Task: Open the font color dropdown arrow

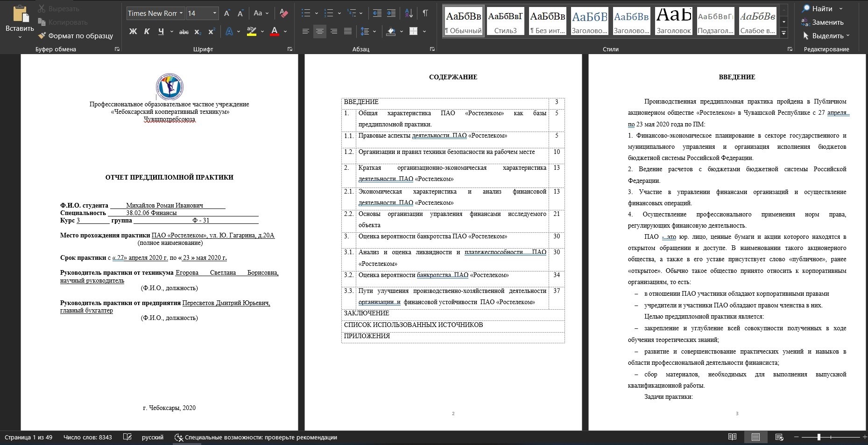Action: 285,31
